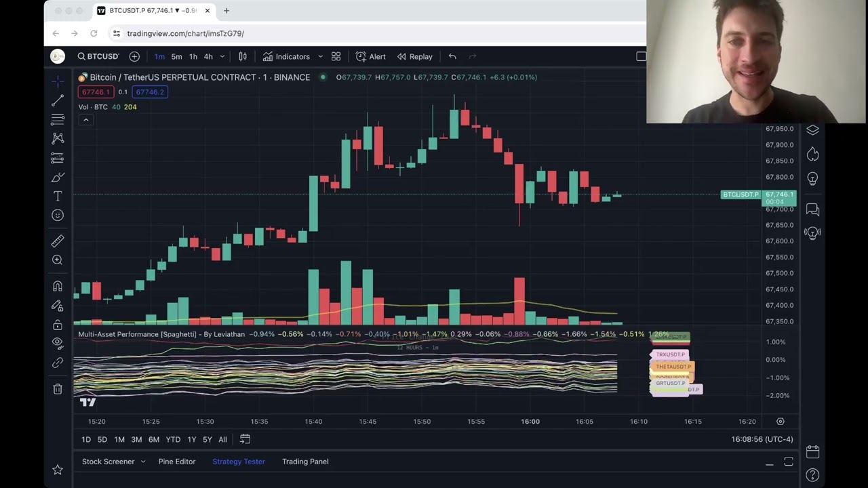
Task: Select the 4h timeframe
Action: point(208,56)
